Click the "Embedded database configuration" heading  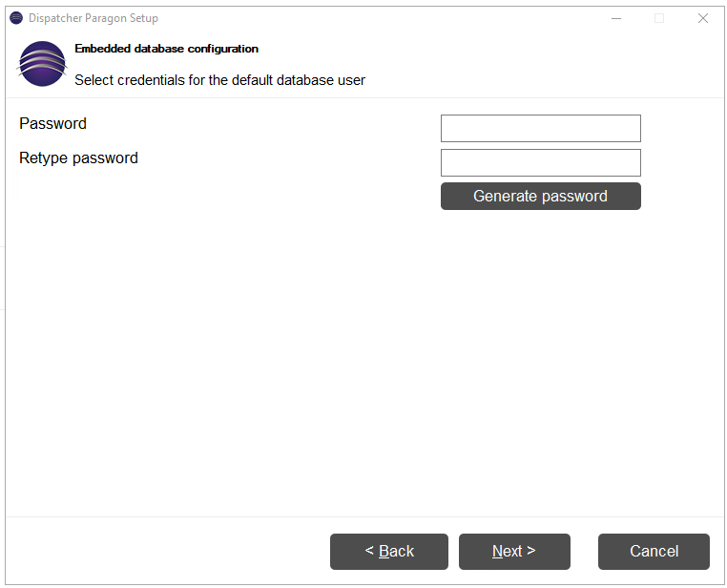click(x=166, y=49)
